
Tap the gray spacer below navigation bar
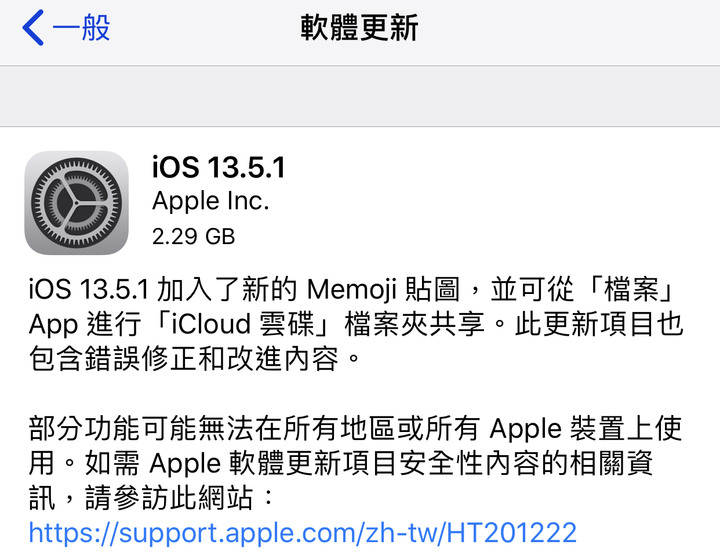pyautogui.click(x=360, y=96)
